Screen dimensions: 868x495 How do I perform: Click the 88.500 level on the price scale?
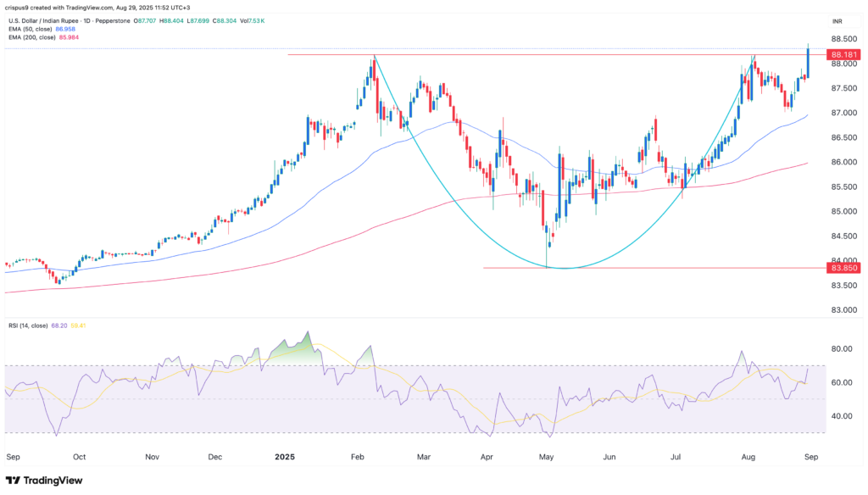pos(846,39)
